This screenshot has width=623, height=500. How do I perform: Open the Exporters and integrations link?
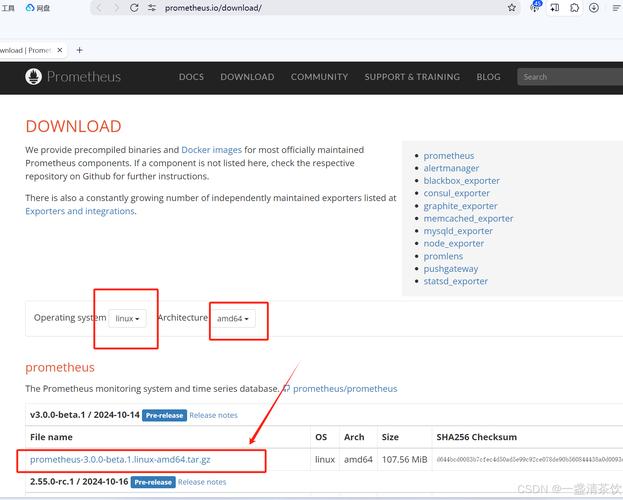coord(80,211)
